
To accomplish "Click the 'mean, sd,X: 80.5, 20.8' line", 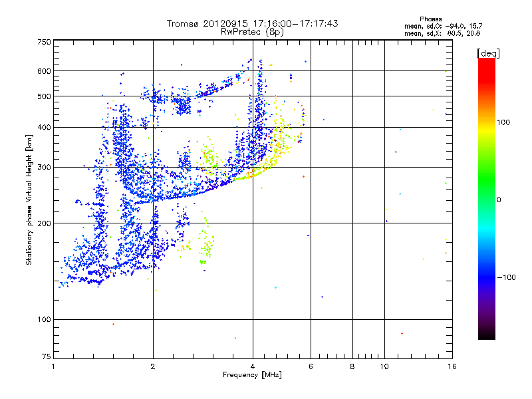I will click(x=442, y=33).
